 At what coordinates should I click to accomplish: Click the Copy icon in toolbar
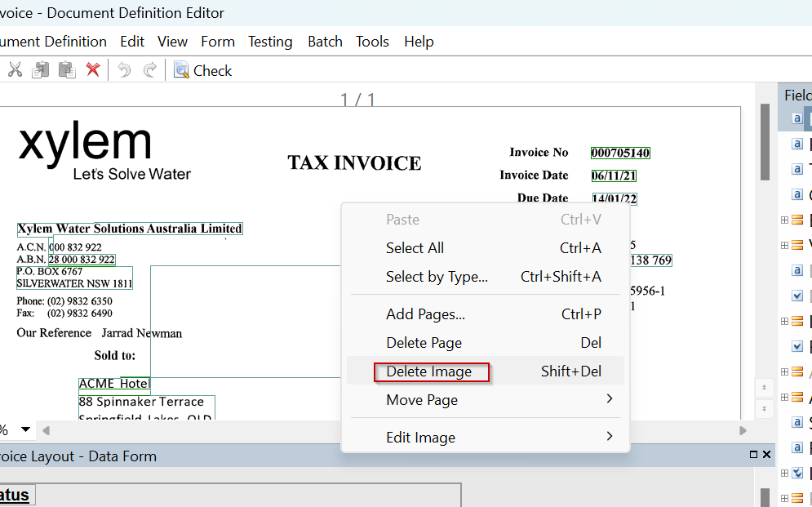pos(40,69)
